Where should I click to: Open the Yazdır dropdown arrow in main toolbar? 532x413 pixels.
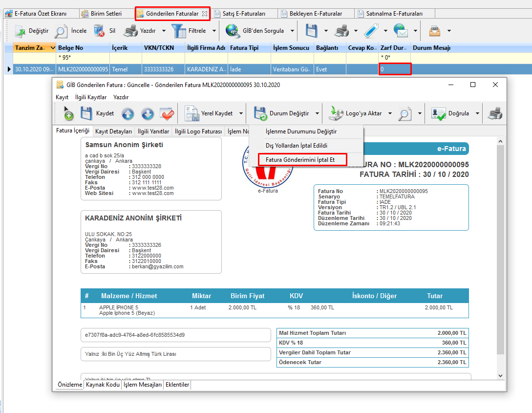click(x=164, y=31)
